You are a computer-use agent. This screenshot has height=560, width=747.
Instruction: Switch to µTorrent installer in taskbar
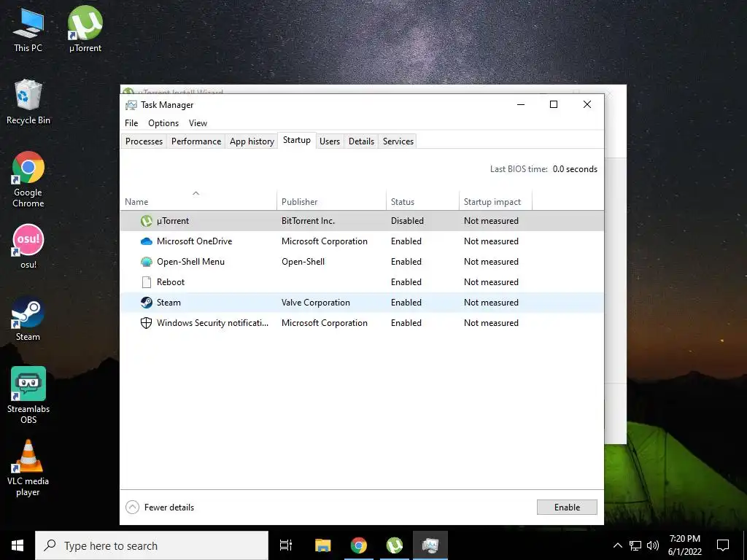(x=395, y=545)
